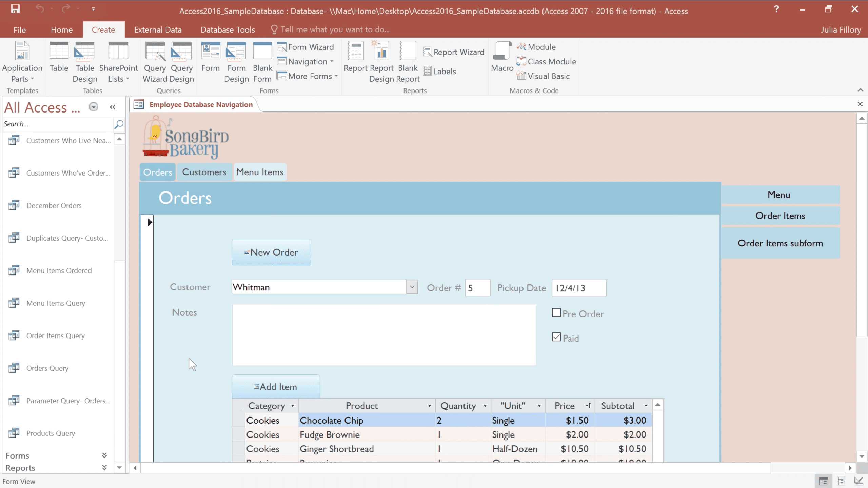This screenshot has width=868, height=488.
Task: Click the New Order button
Action: pos(271,252)
